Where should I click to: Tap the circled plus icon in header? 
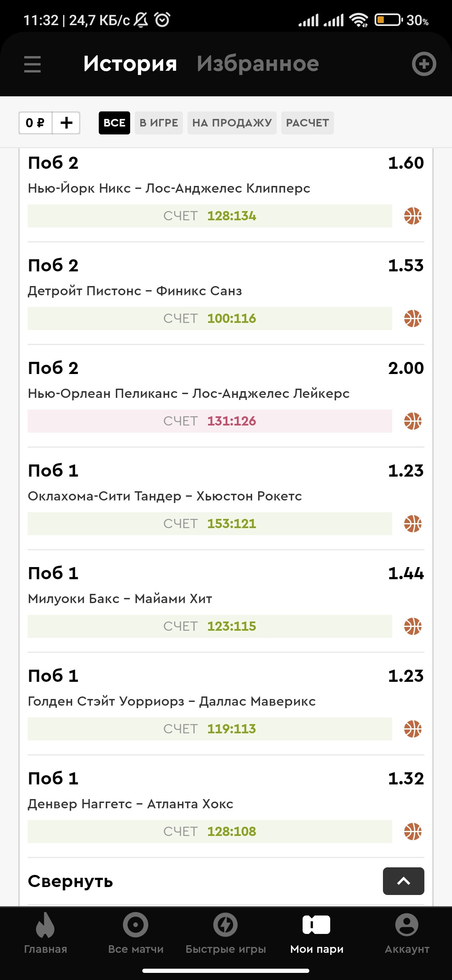click(x=424, y=64)
